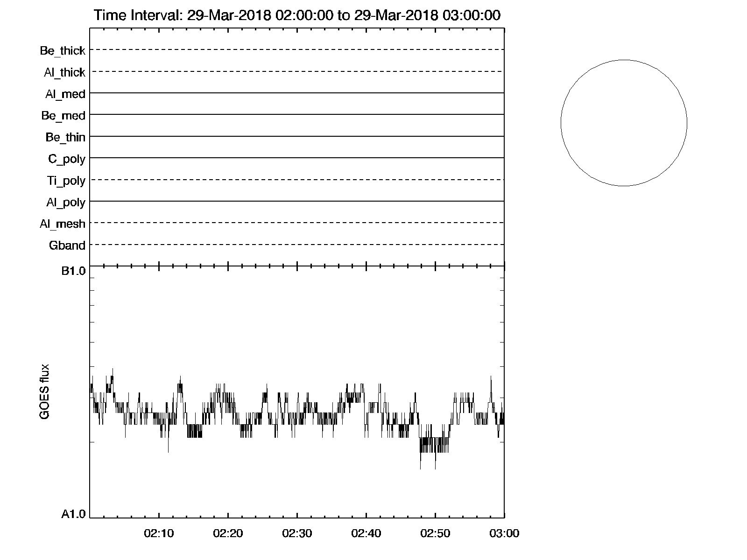This screenshot has height=560, width=747.
Task: Select the Al_mesh filter label
Action: click(63, 224)
